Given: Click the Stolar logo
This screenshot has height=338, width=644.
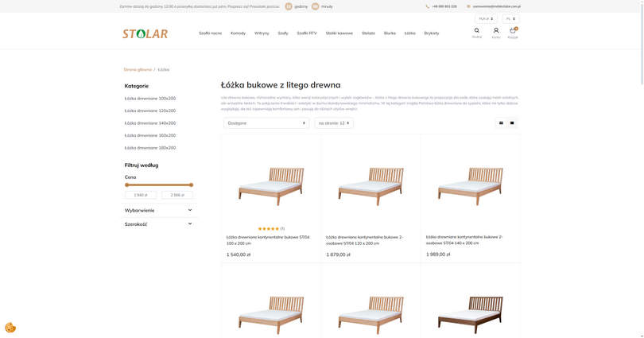Looking at the screenshot, I should 145,33.
